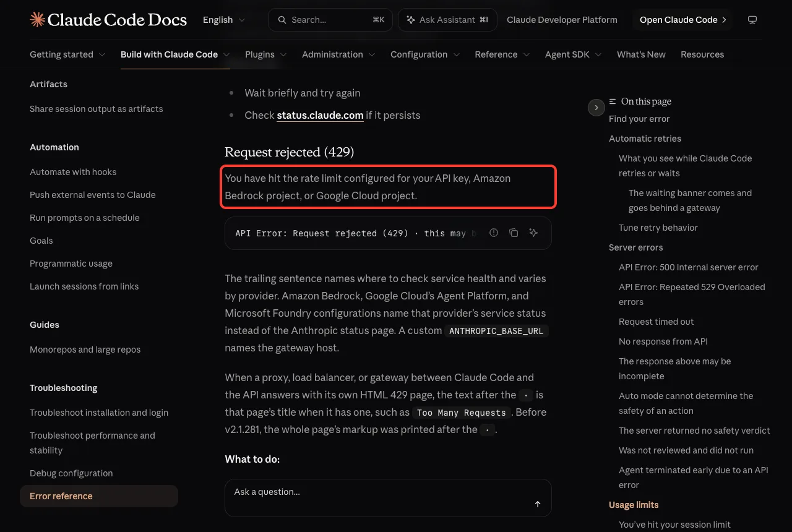Click the report icon in the code block
792x532 pixels.
pos(494,233)
